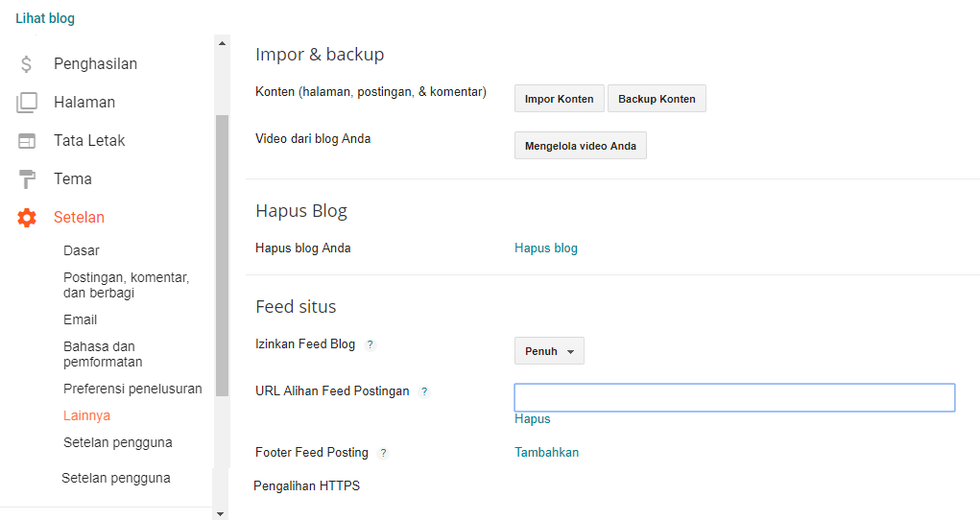Click the Tata Letak layout icon
980x520 pixels.
coord(27,141)
